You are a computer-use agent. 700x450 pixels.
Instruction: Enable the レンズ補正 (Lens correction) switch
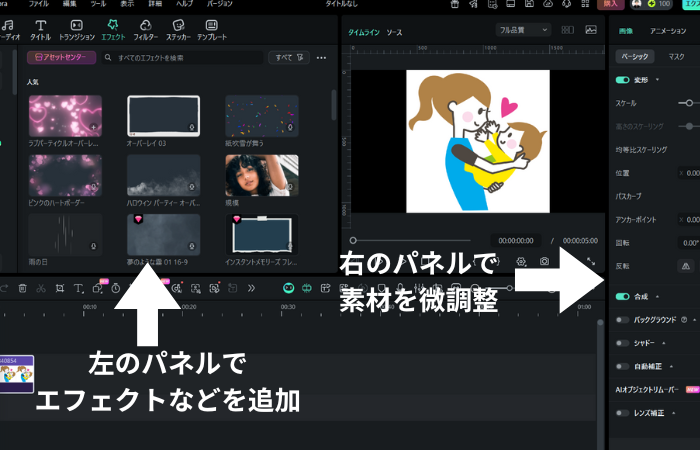point(622,413)
